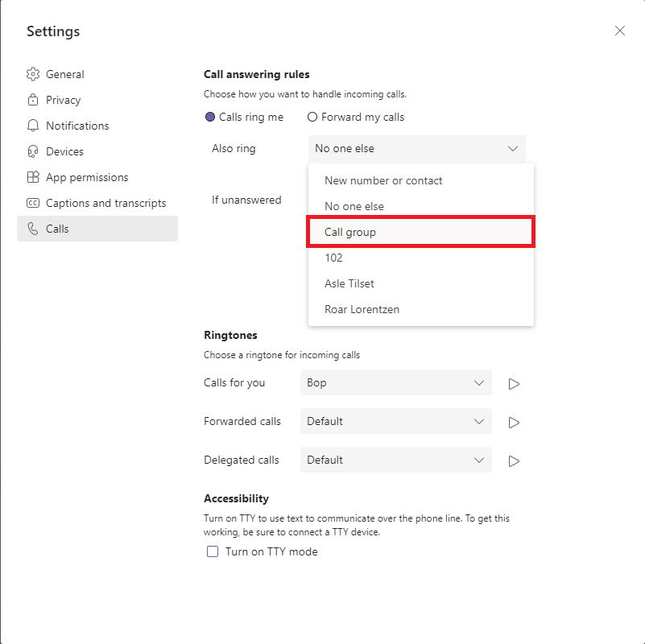
Task: Select the Calls ring me option
Action: pyautogui.click(x=211, y=117)
